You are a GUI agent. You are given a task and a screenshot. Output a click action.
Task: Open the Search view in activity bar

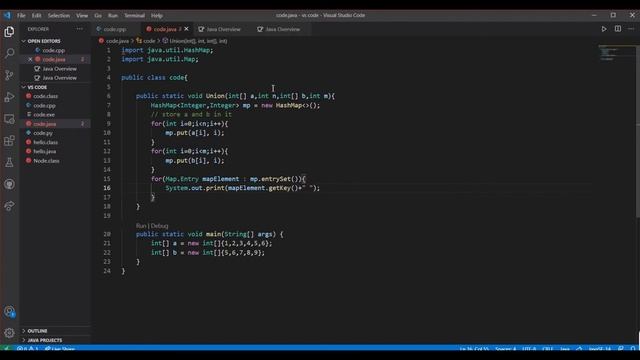coord(9,53)
